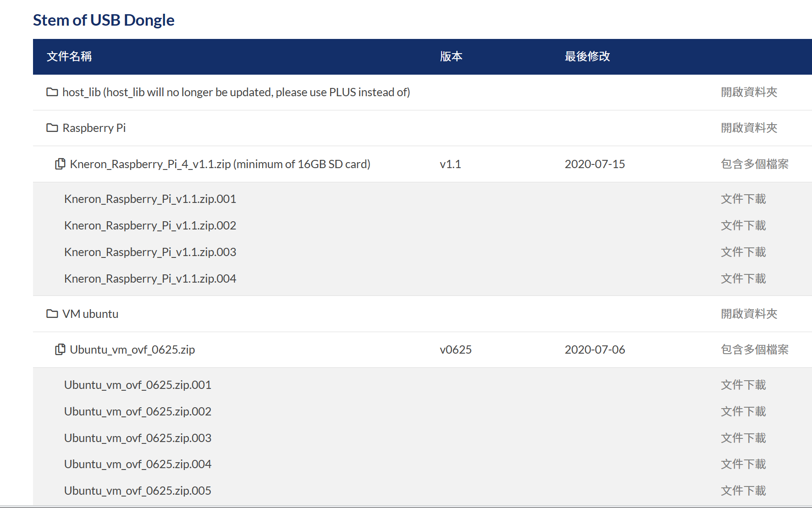Viewport: 812px width, 508px height.
Task: Download Ubuntu_vm_ovf_0625.zip.002 via 文件下載
Action: 743,411
